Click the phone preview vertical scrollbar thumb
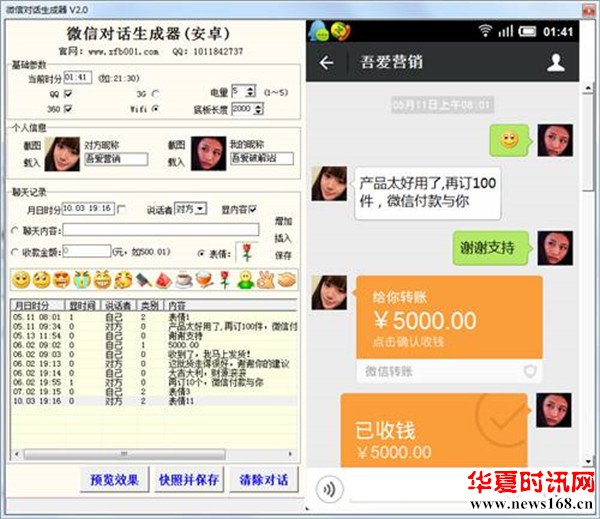 tap(589, 142)
